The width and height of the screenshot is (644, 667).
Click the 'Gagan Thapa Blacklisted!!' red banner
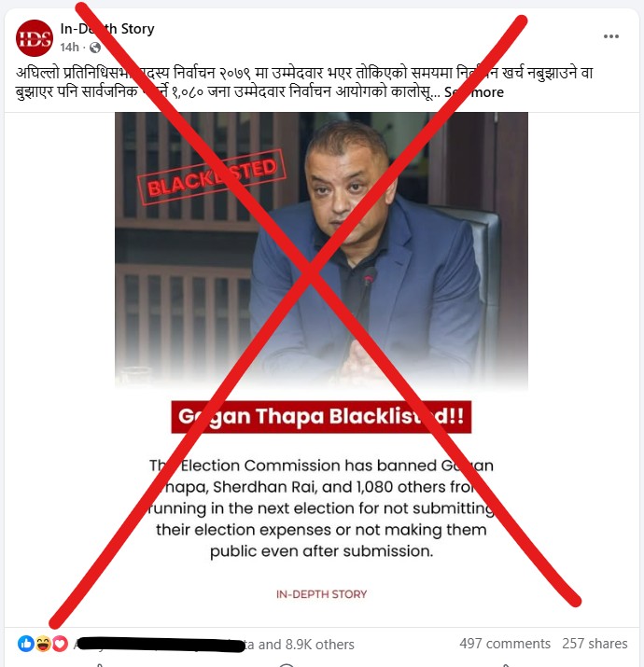[x=321, y=417]
